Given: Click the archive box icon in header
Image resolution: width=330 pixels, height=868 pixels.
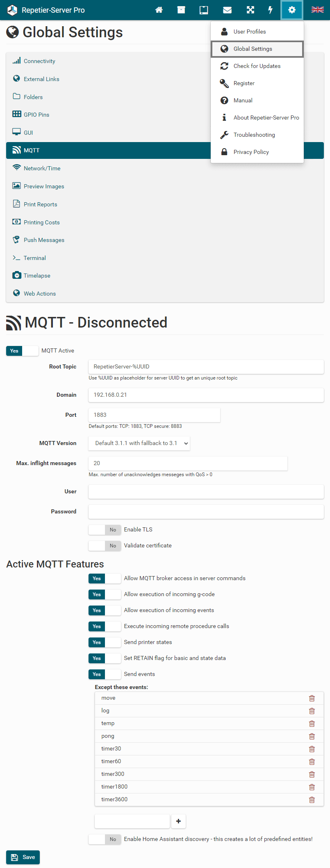Looking at the screenshot, I should pyautogui.click(x=181, y=10).
